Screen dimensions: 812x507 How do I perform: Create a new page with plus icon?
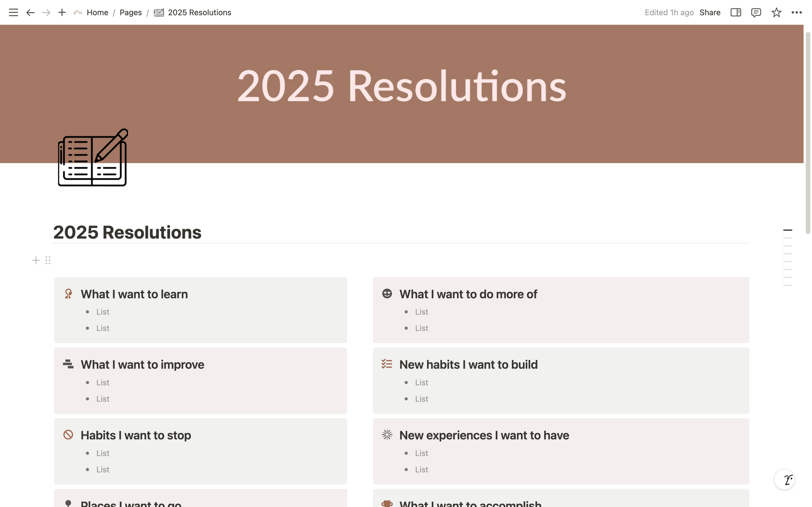(x=62, y=13)
